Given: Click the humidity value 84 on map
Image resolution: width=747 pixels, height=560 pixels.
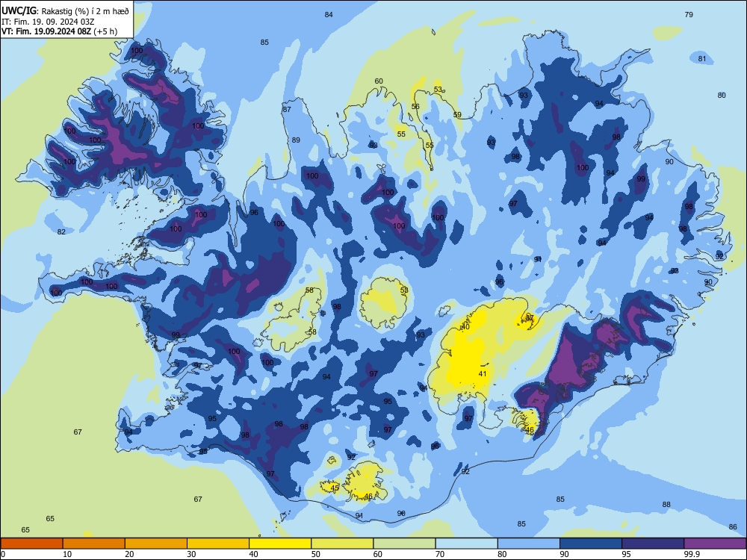Looking at the screenshot, I should pyautogui.click(x=329, y=14).
